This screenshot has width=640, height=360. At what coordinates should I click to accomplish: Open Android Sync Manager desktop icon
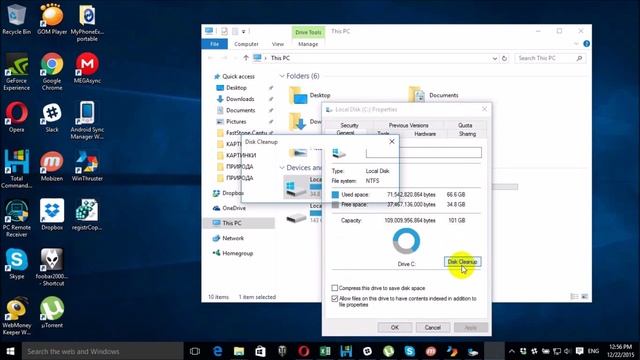click(x=87, y=120)
